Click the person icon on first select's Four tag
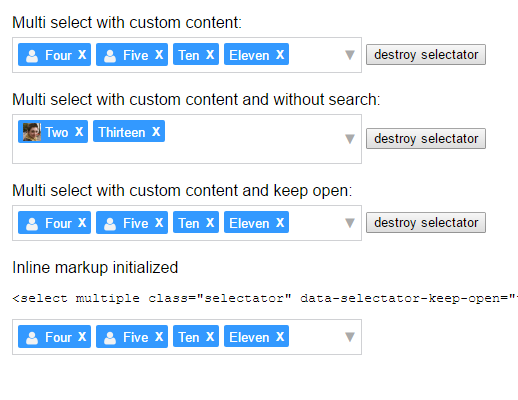The width and height of the screenshot is (518, 400). [x=32, y=56]
